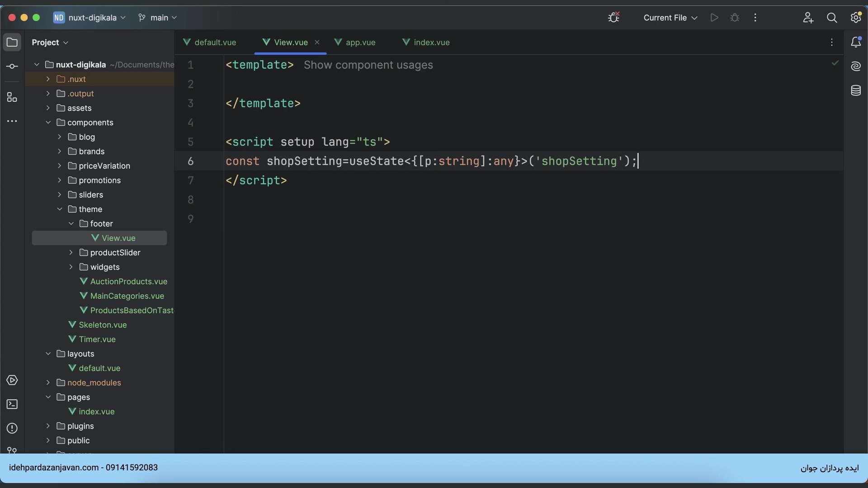
Task: Open the Services tool window icon
Action: pos(12,380)
